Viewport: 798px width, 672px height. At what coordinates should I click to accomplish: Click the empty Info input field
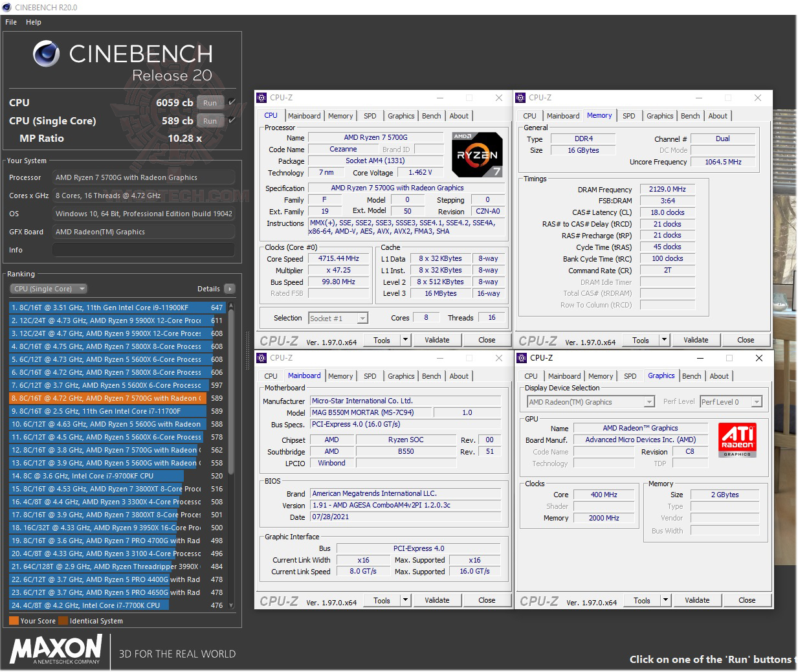[x=143, y=250]
